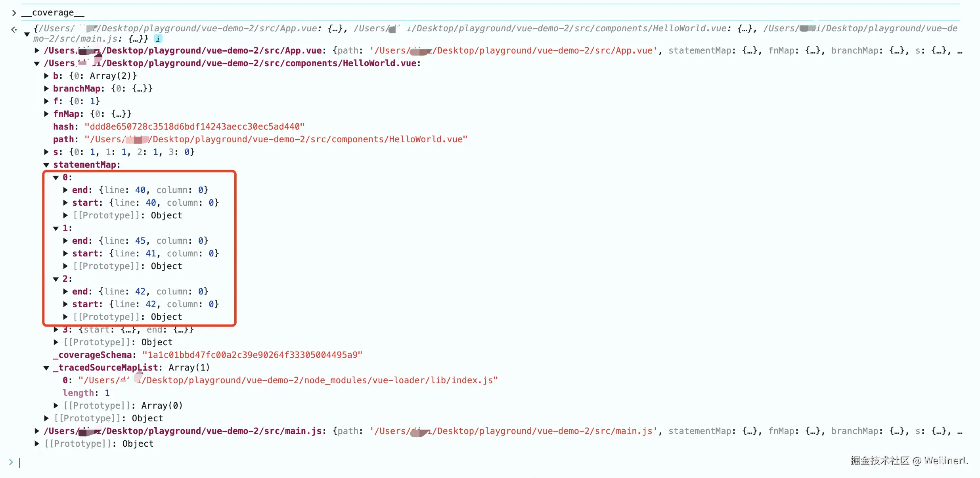Viewport: 980px width, 478px height.
Task: Expand the main.js coverage entry
Action: point(37,431)
